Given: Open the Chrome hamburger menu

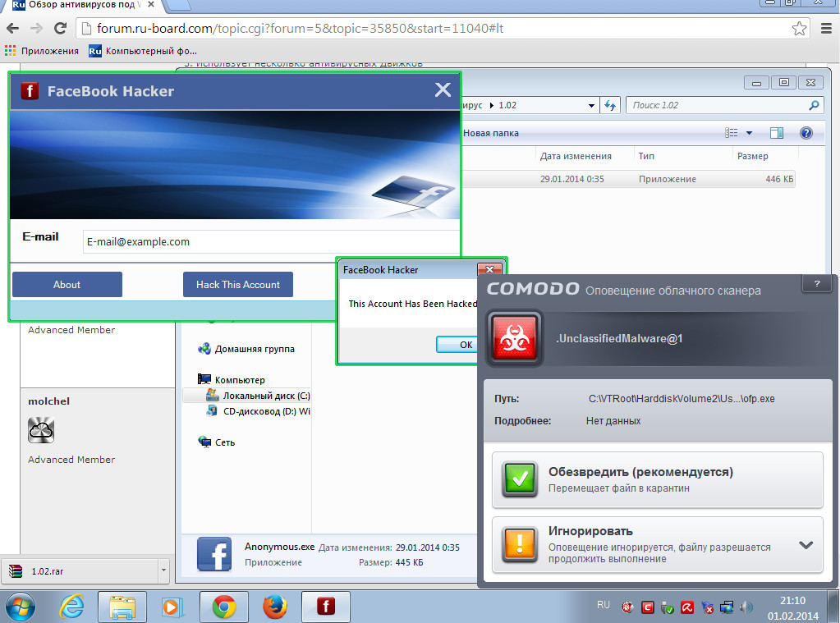Looking at the screenshot, I should [x=827, y=29].
